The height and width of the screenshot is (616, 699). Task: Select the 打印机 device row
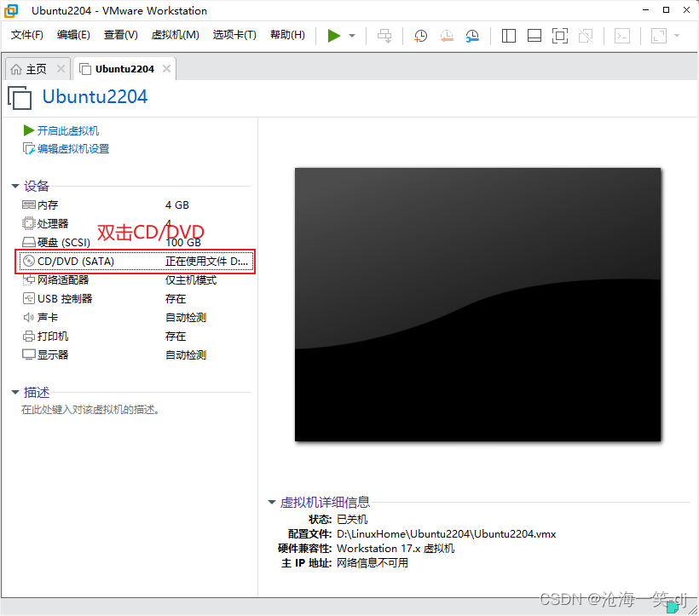click(135, 337)
